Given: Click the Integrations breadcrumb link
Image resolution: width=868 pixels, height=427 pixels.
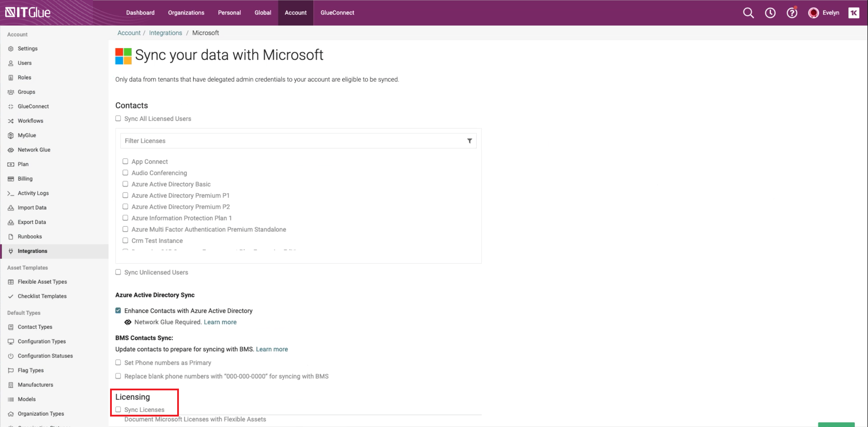Looking at the screenshot, I should 166,32.
